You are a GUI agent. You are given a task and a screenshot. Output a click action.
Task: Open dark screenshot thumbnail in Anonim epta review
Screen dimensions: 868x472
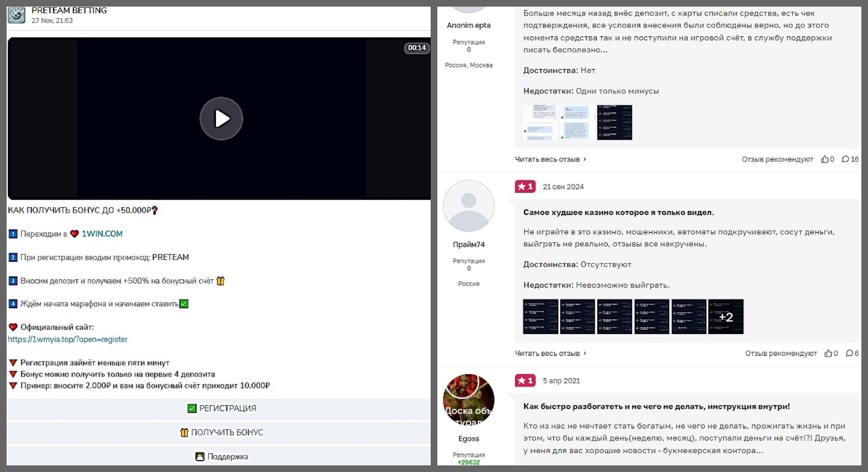[615, 123]
